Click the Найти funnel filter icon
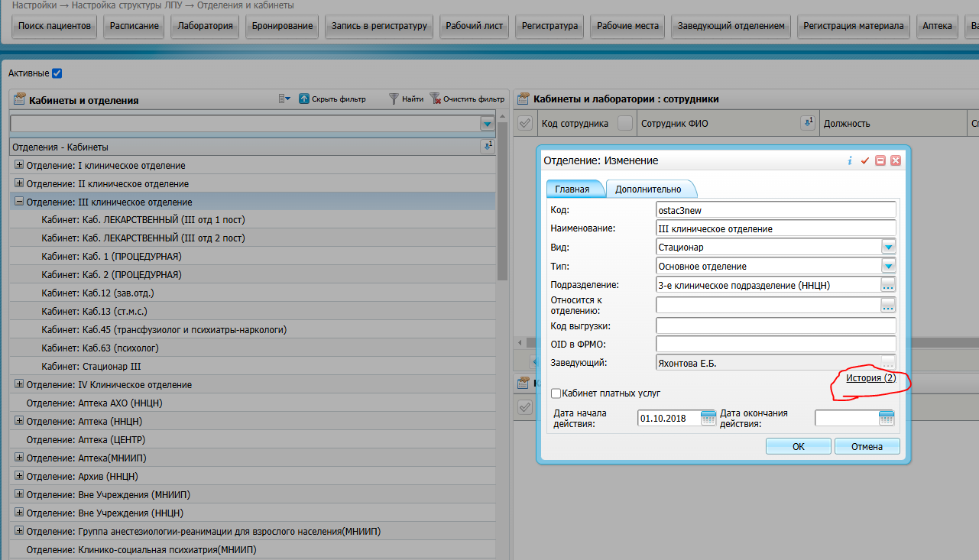 point(394,99)
